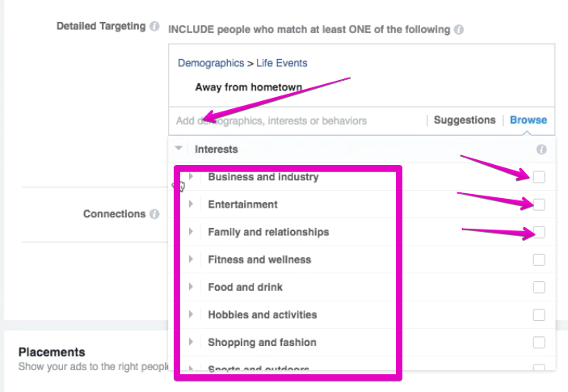Follow the Life Events breadcrumb link

point(281,63)
